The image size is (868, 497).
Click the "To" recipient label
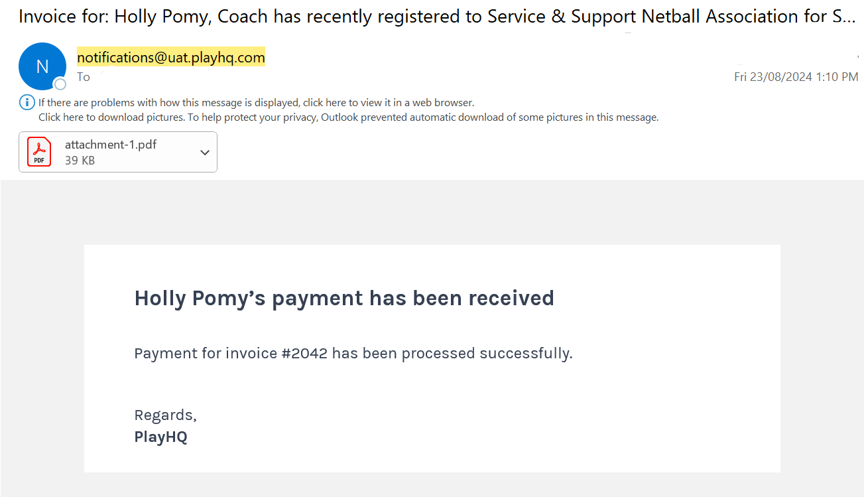pos(84,77)
